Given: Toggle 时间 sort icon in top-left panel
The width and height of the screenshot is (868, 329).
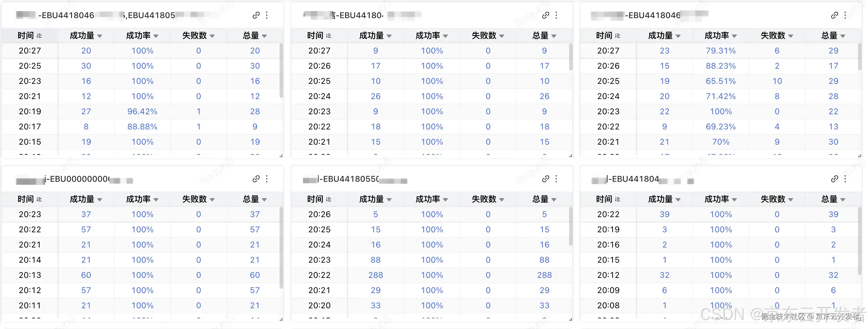Looking at the screenshot, I should (39, 36).
